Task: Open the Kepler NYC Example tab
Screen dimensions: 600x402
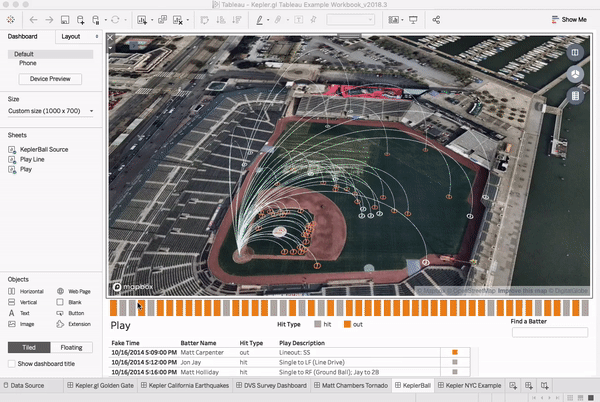Action: [x=470, y=386]
